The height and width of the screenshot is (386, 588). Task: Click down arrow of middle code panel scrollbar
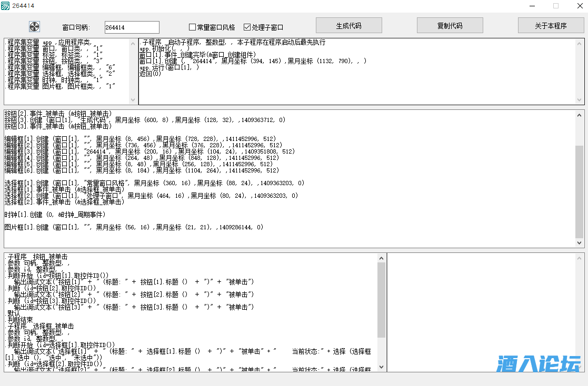coord(580,243)
